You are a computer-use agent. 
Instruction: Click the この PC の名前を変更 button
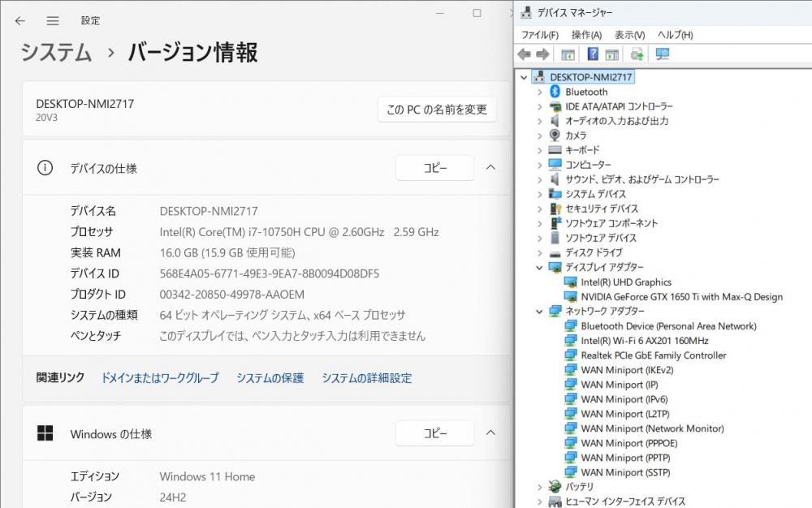437,110
